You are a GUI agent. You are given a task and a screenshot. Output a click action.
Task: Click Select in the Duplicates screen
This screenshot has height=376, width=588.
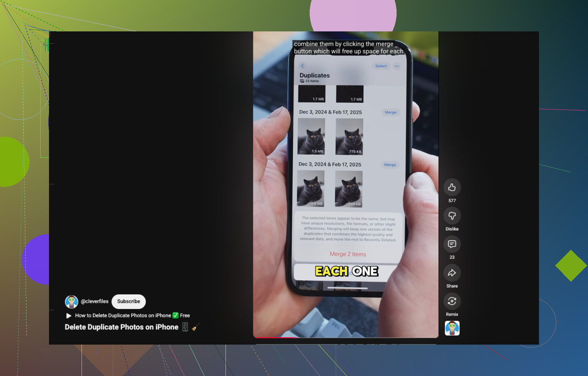pyautogui.click(x=381, y=66)
